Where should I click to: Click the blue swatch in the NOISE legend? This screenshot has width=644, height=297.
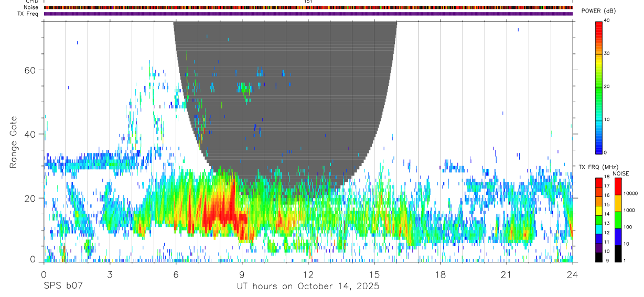click(x=618, y=237)
